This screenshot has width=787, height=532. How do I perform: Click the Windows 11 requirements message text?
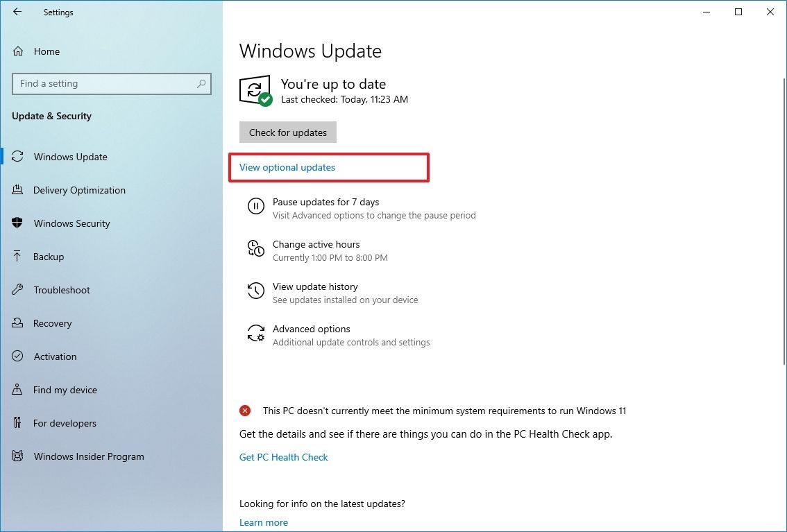coord(444,411)
